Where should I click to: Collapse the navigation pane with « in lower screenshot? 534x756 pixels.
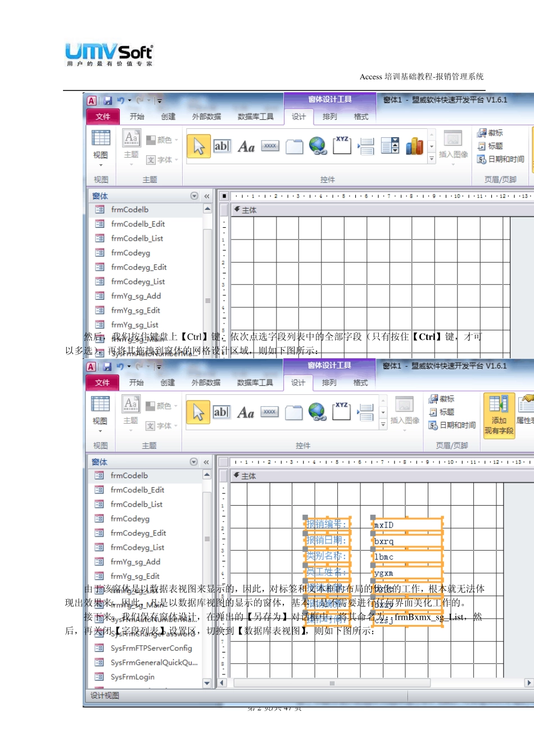tap(206, 462)
